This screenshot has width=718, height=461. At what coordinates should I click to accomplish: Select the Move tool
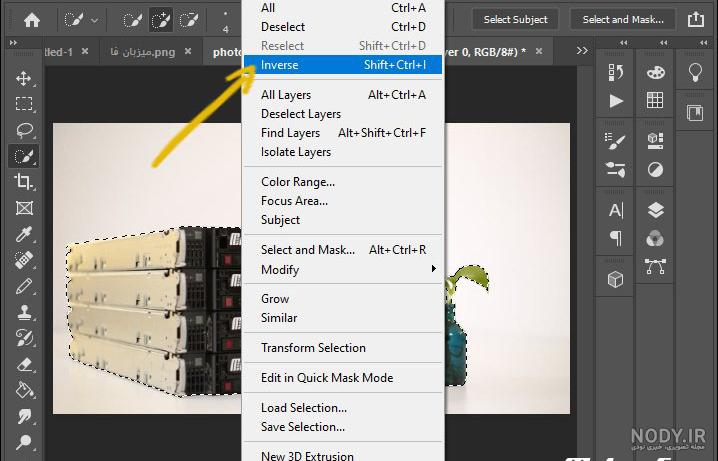(24, 78)
